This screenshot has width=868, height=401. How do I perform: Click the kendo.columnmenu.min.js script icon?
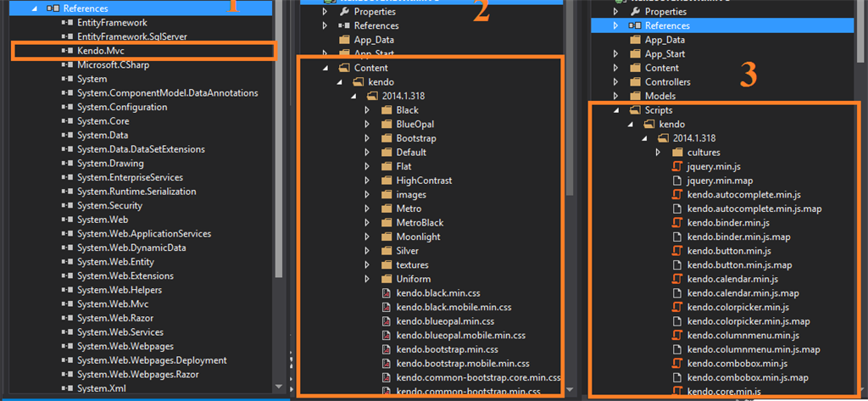point(676,335)
